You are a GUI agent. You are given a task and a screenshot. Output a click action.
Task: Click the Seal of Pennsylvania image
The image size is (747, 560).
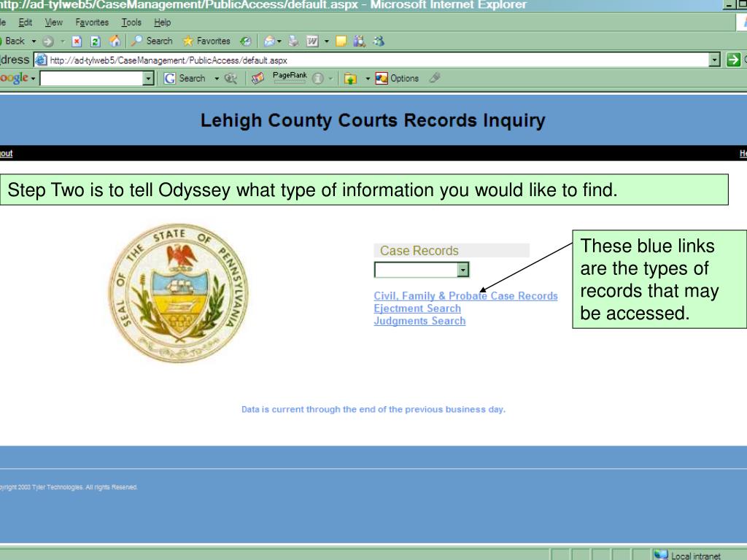coord(179,292)
